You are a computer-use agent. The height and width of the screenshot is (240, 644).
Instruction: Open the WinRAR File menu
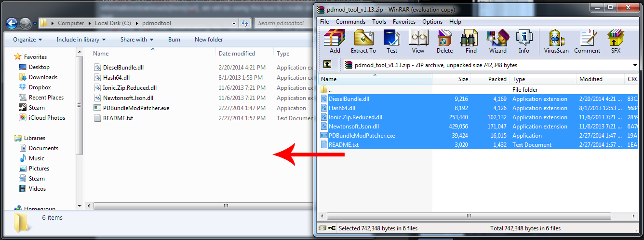[324, 22]
